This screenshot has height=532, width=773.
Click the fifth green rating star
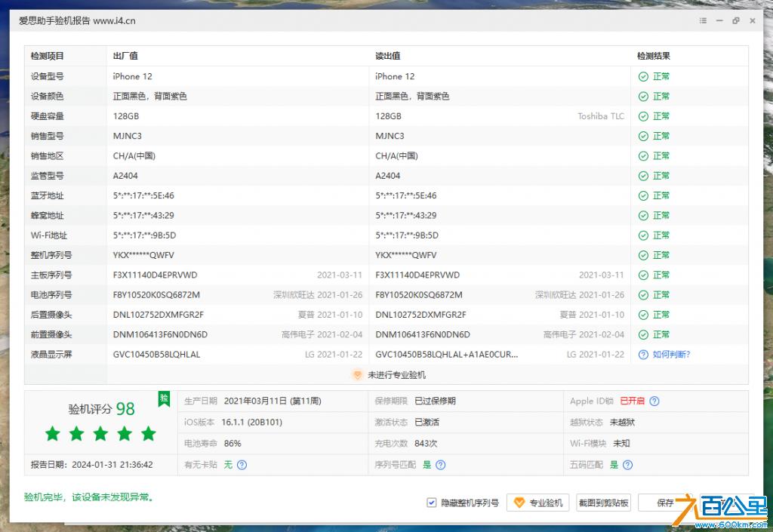click(149, 434)
